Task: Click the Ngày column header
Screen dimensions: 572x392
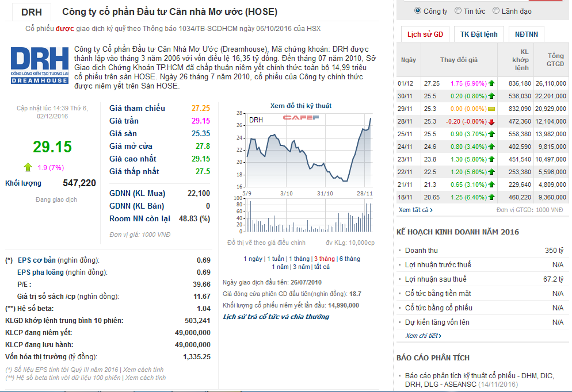Action: click(x=408, y=60)
